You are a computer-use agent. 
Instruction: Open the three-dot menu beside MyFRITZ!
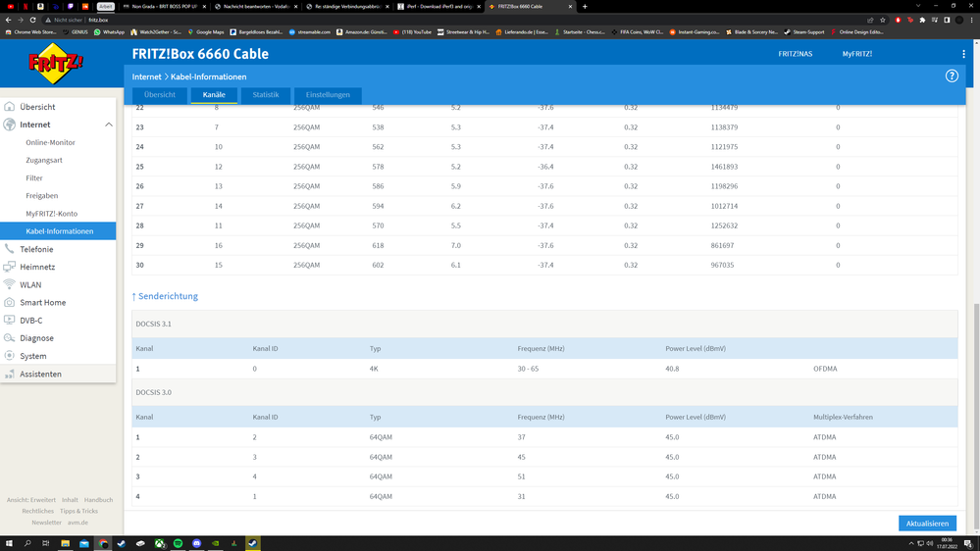(x=963, y=54)
